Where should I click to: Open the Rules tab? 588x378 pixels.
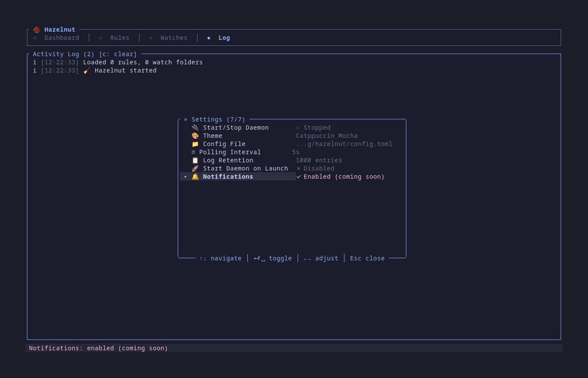point(119,37)
